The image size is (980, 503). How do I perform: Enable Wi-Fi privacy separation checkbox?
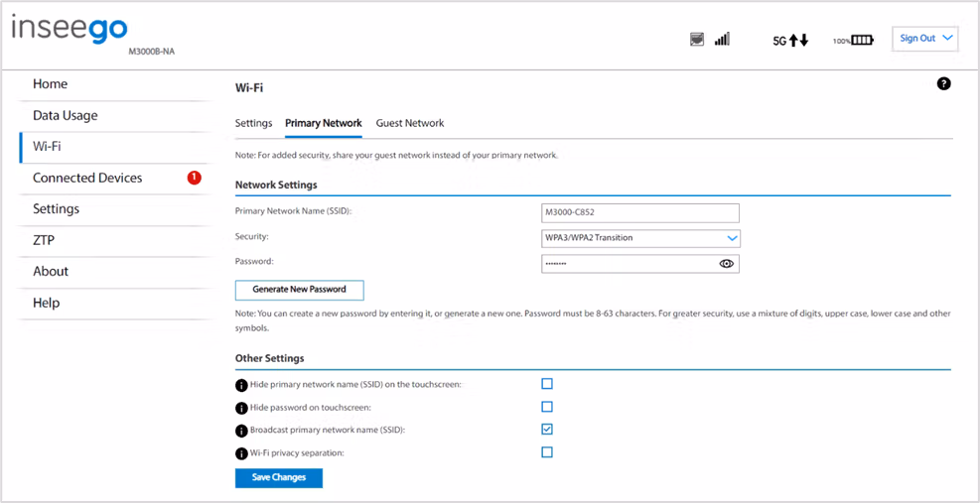[547, 451]
